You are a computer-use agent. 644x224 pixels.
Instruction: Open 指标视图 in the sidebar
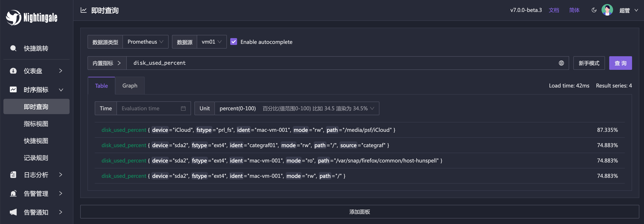(x=36, y=124)
